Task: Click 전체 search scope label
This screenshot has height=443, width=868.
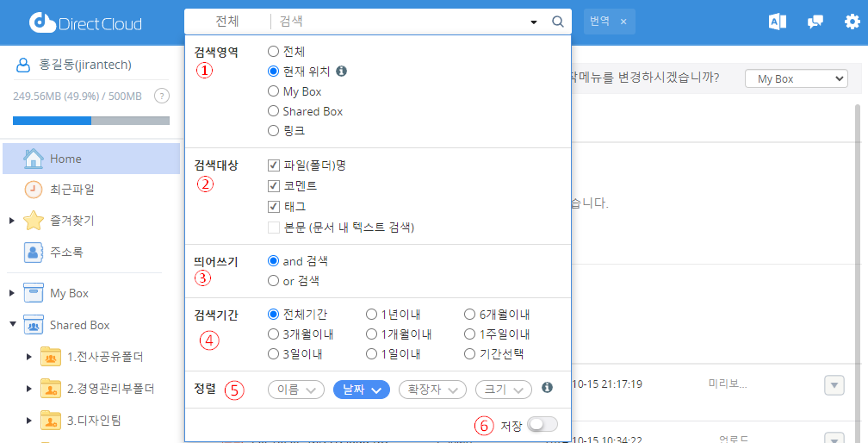Action: coord(227,21)
